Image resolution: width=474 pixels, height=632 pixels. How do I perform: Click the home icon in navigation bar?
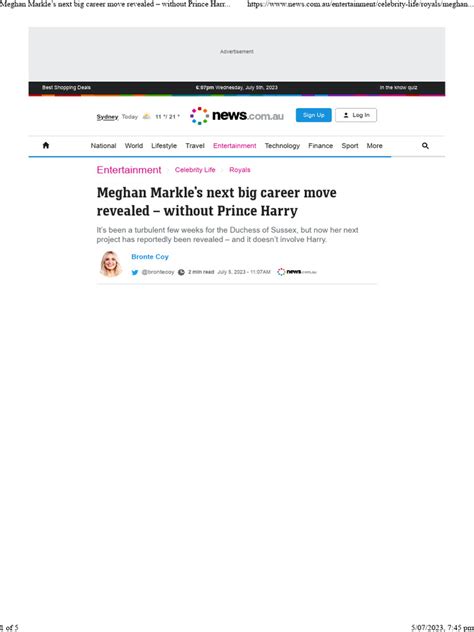point(46,146)
